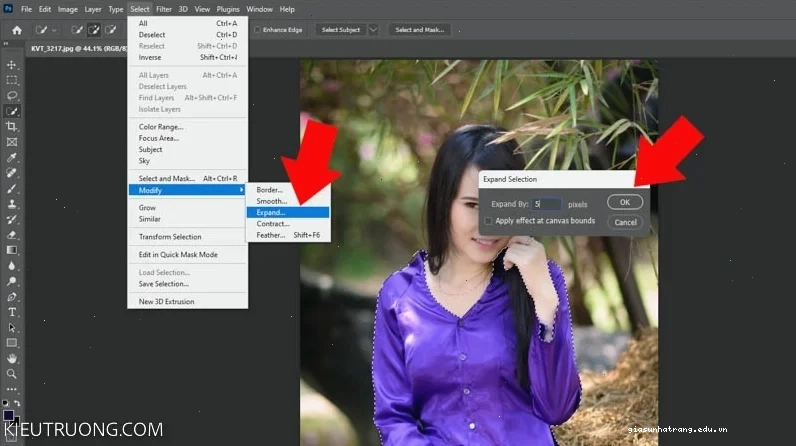The image size is (796, 446).
Task: Reset default foreground and background colors
Action: 6,403
